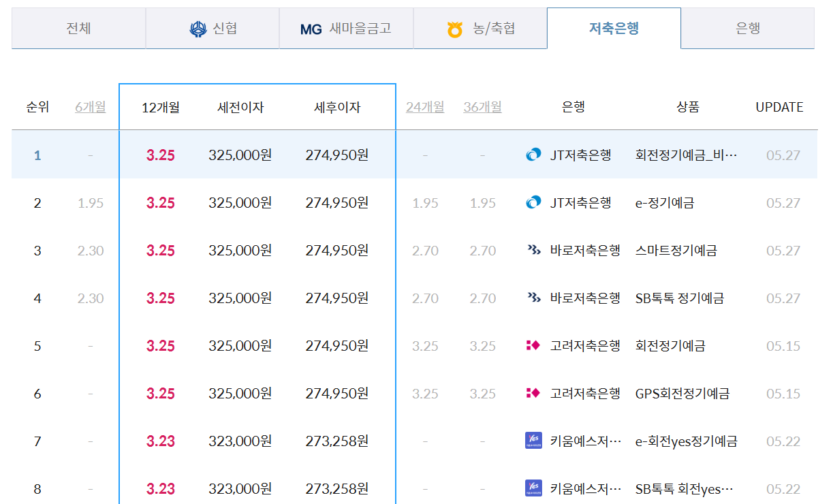The width and height of the screenshot is (833, 504).
Task: Click the 고려저축은행 logo in rank 6 row
Action: click(x=533, y=394)
